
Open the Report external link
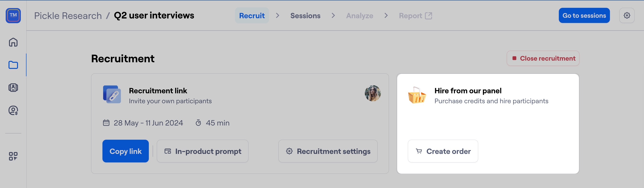(415, 16)
